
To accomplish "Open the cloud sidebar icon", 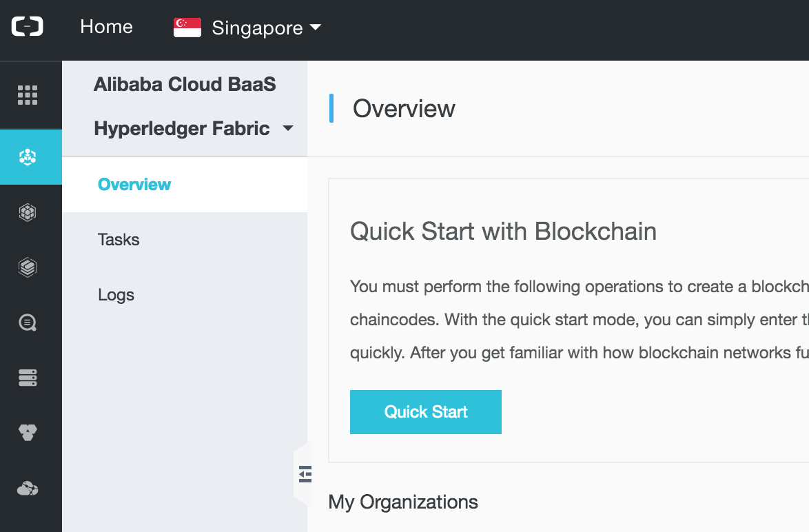I will pyautogui.click(x=28, y=488).
